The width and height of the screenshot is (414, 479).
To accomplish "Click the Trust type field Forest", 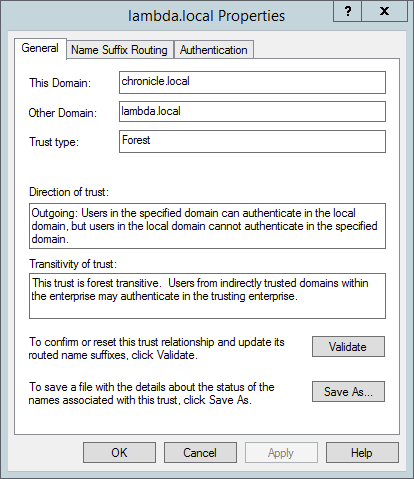I will point(252,142).
